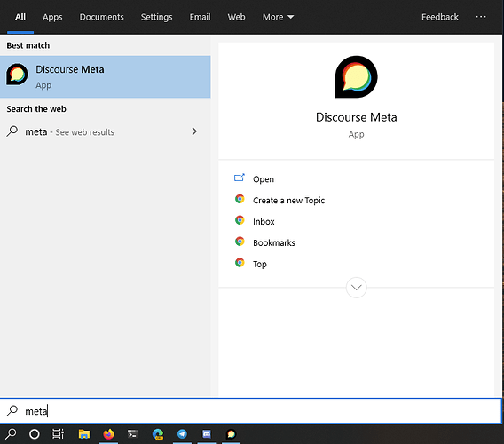The height and width of the screenshot is (444, 504).
Task: Choose Create a new Topic
Action: coord(288,201)
